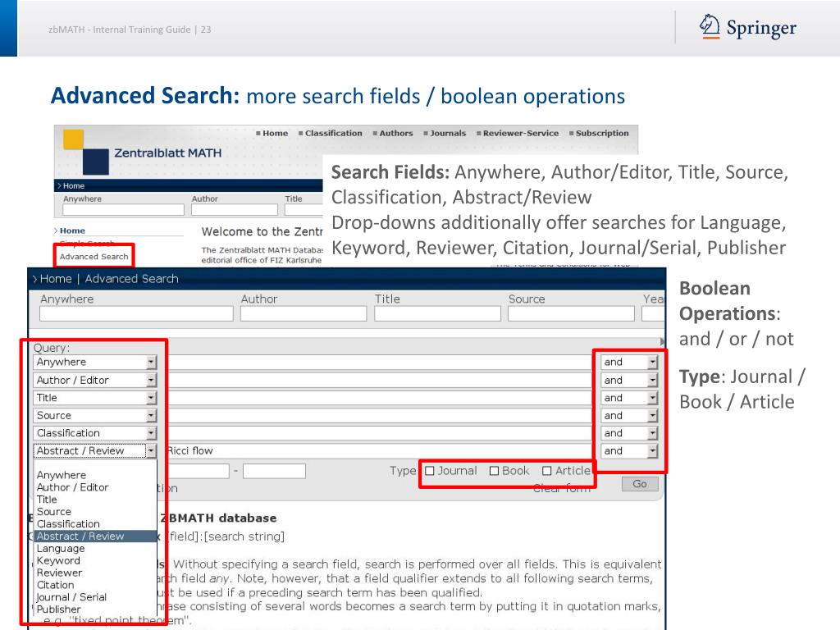Open the 'and' operator dropdown of the Anywhere row

tap(629, 362)
